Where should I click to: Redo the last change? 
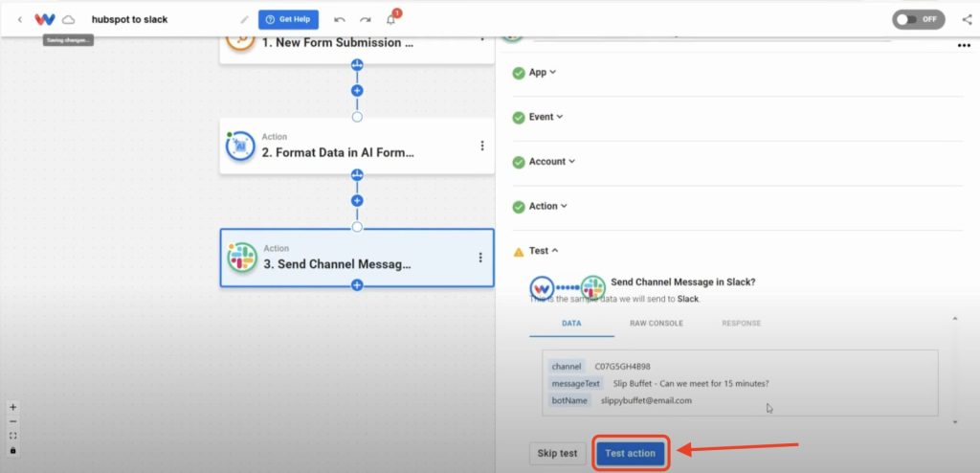pyautogui.click(x=365, y=19)
